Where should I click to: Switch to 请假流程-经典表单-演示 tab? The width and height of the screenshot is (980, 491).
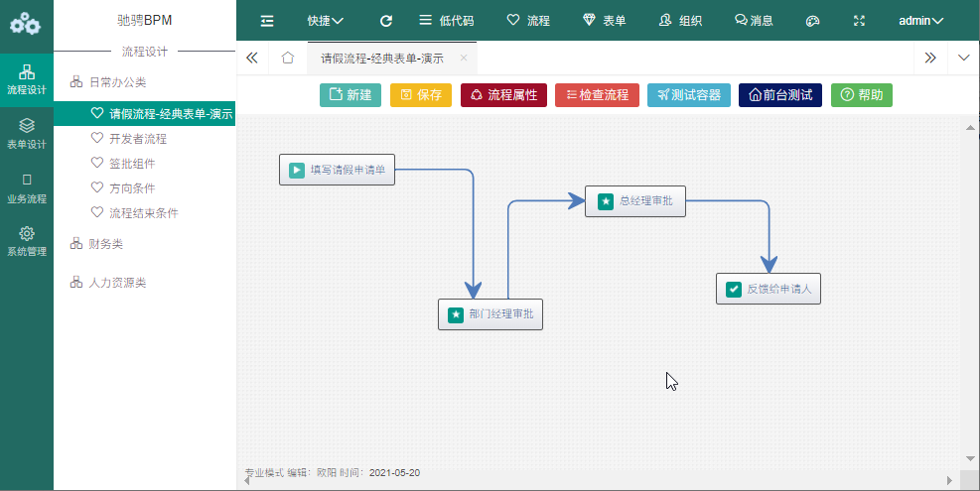[x=382, y=59]
